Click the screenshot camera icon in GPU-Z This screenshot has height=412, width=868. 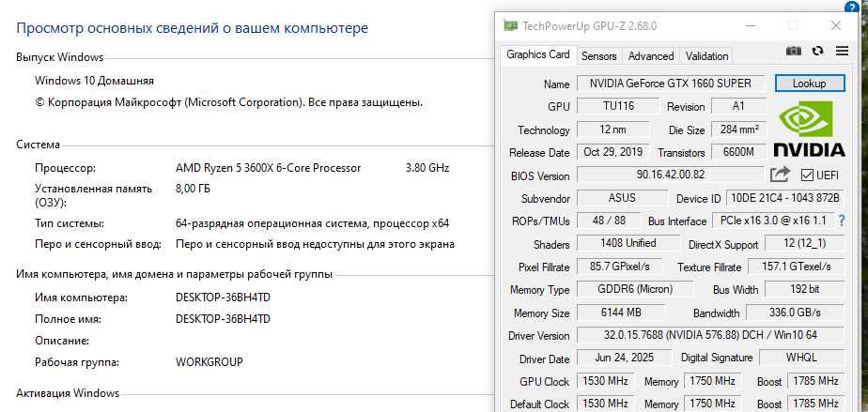tap(793, 51)
